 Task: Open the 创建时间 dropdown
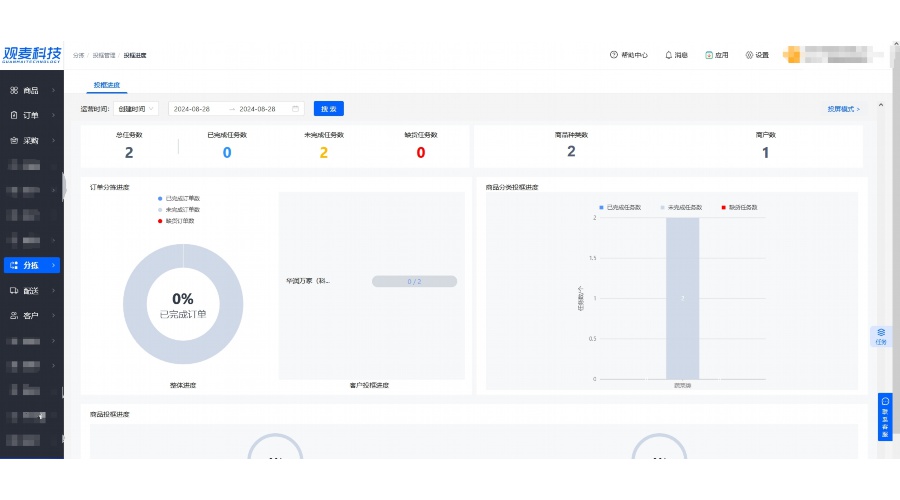point(136,109)
